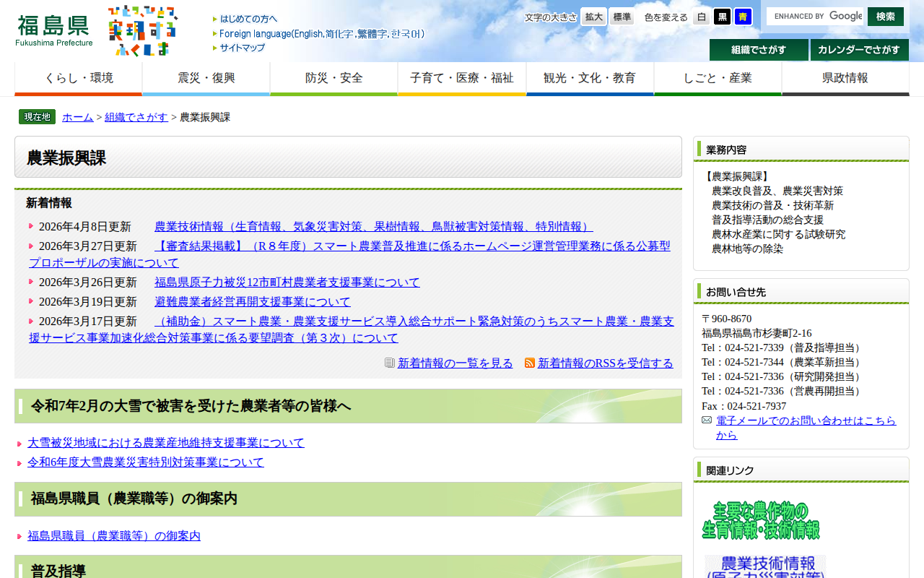Image resolution: width=924 pixels, height=578 pixels.
Task: Switch to black (黒) color scheme
Action: pos(722,17)
